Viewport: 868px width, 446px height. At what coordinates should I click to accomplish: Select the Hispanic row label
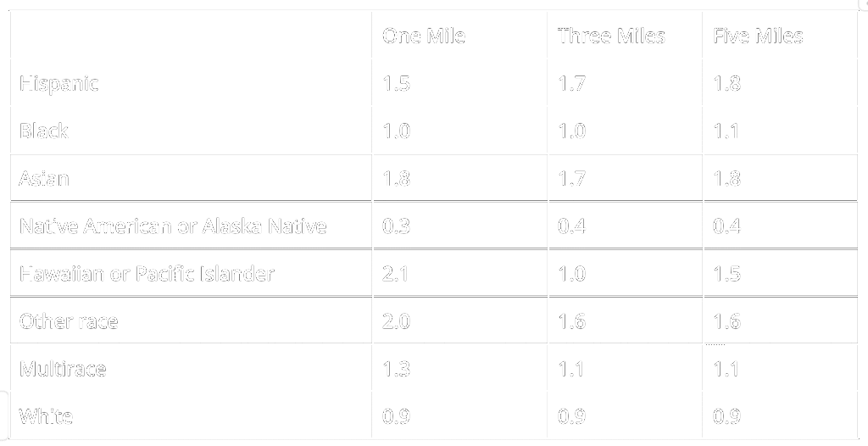58,83
